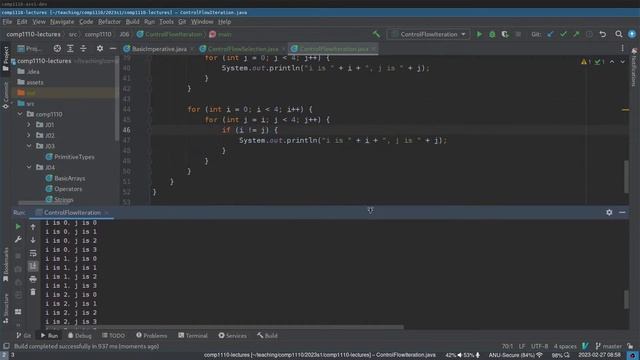Open the Terminal tool window

point(193,336)
